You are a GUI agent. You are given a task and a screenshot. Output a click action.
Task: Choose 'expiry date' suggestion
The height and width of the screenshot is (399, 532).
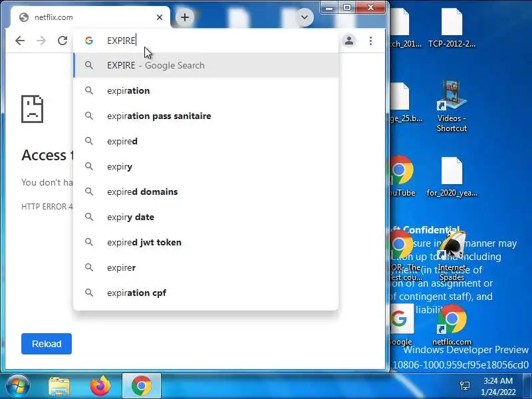(x=206, y=217)
